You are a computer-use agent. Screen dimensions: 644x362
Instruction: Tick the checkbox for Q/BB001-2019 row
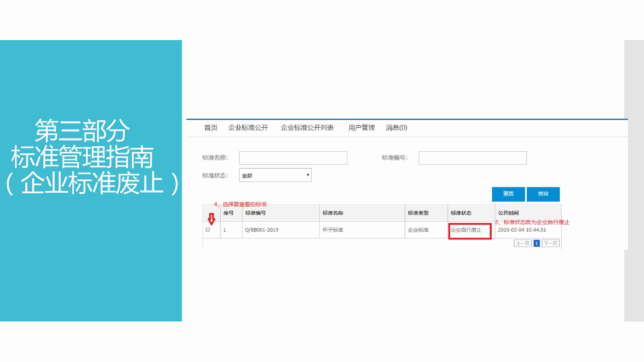(x=208, y=230)
